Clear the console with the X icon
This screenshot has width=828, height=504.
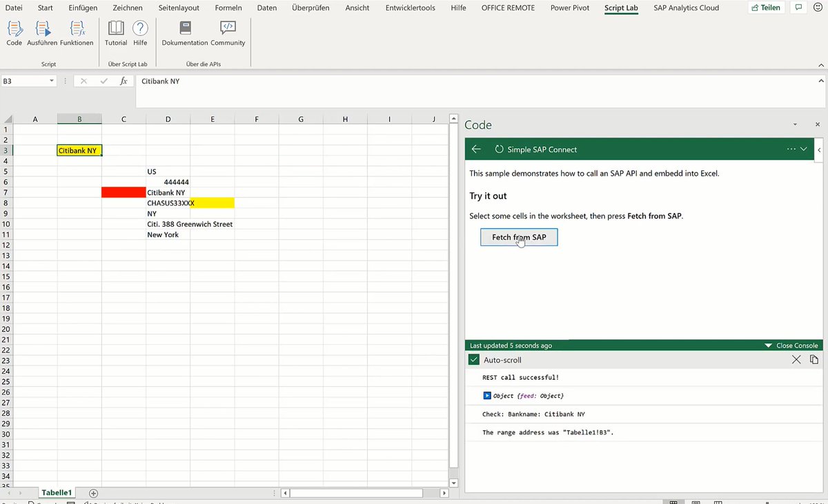pos(796,360)
